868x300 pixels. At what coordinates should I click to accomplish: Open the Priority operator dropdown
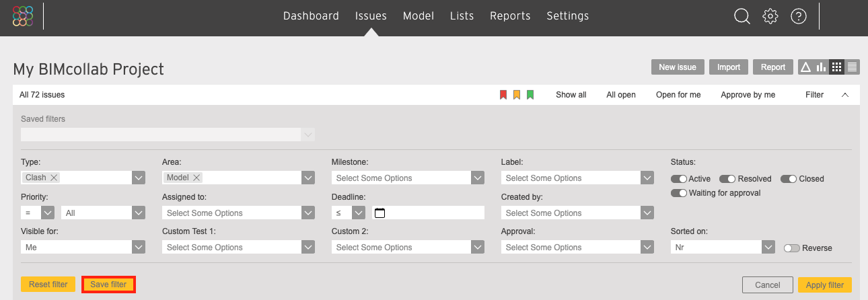[38, 213]
